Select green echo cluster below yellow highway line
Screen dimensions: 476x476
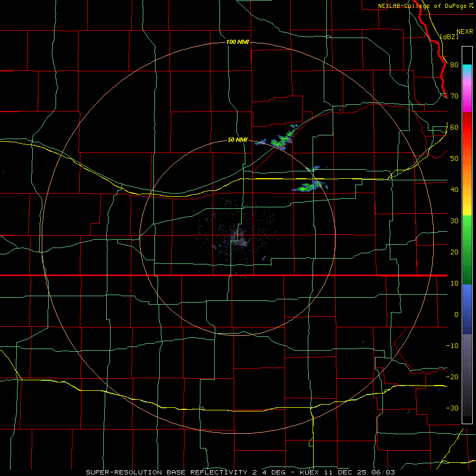[308, 187]
